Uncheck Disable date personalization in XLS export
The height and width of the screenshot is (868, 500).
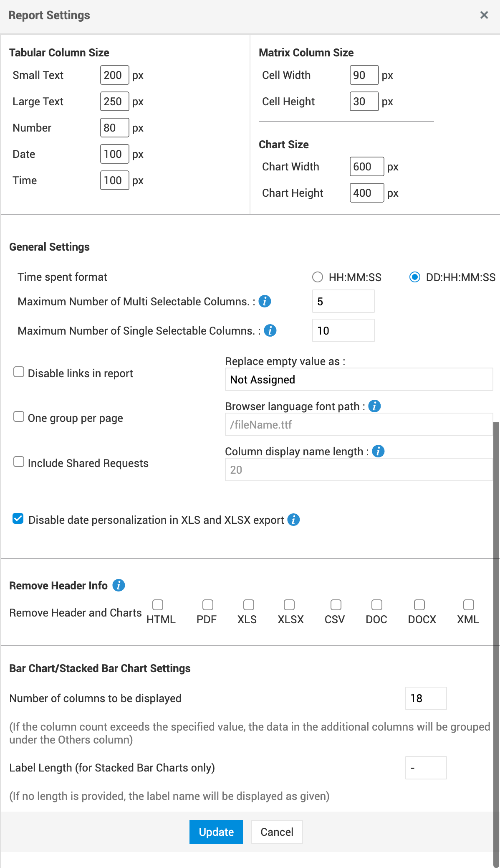click(x=18, y=519)
